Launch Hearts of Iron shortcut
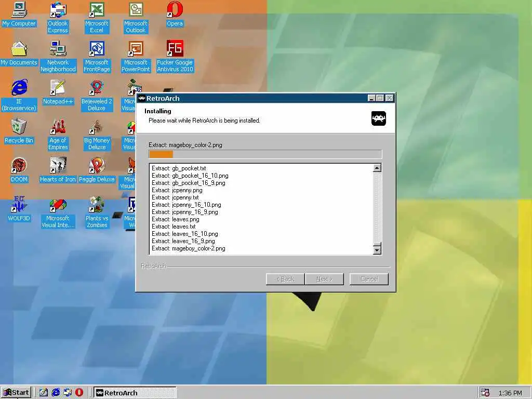This screenshot has height=399, width=532. point(58,170)
